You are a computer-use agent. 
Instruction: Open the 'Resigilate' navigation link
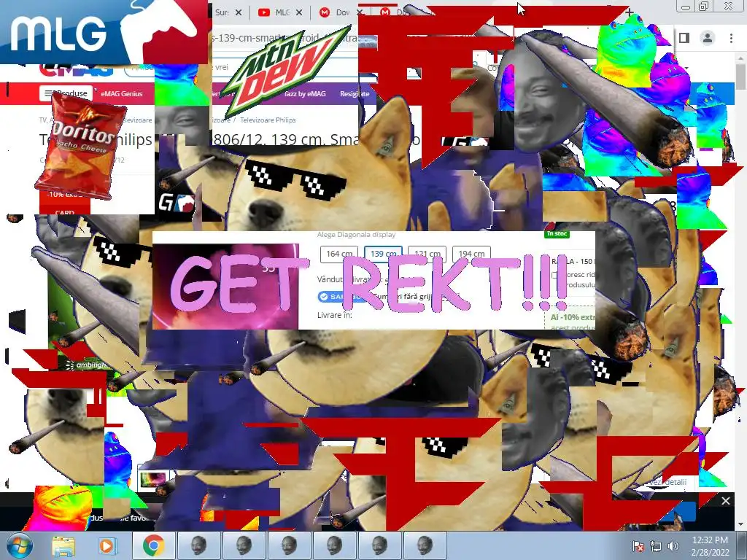coord(355,94)
